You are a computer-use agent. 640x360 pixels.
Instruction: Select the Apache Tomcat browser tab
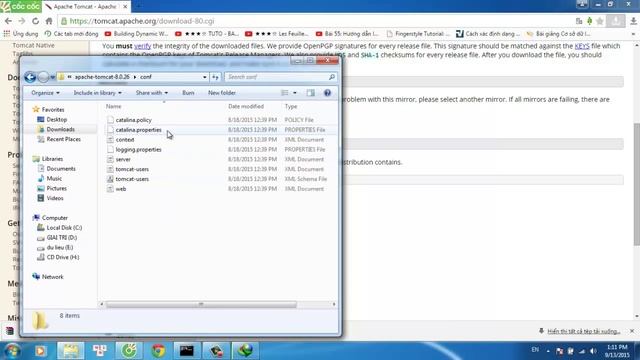pos(87,7)
